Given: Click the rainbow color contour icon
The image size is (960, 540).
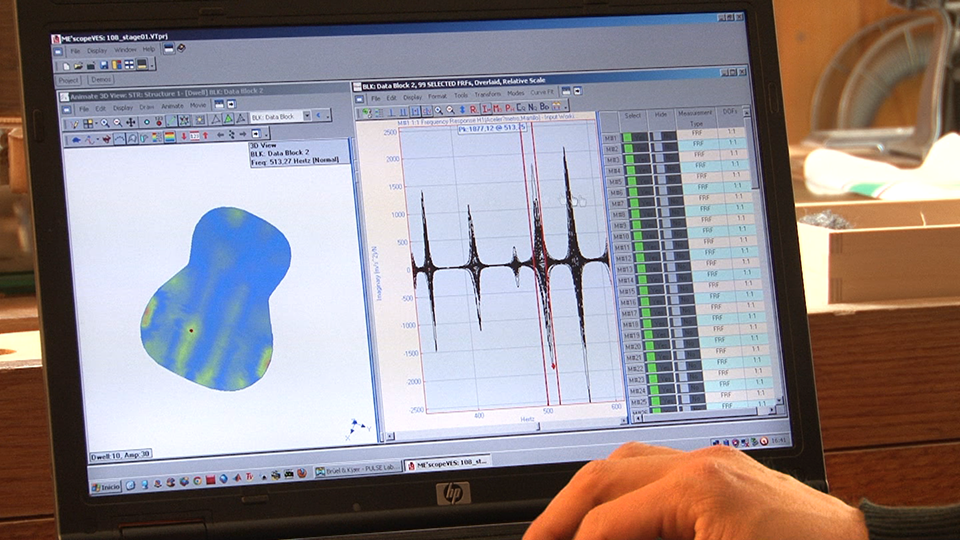Looking at the screenshot, I should coord(170,137).
